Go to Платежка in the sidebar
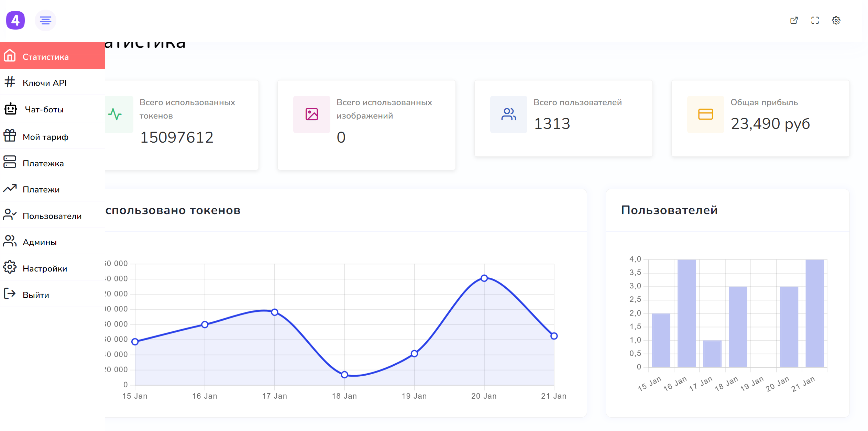 (x=43, y=163)
